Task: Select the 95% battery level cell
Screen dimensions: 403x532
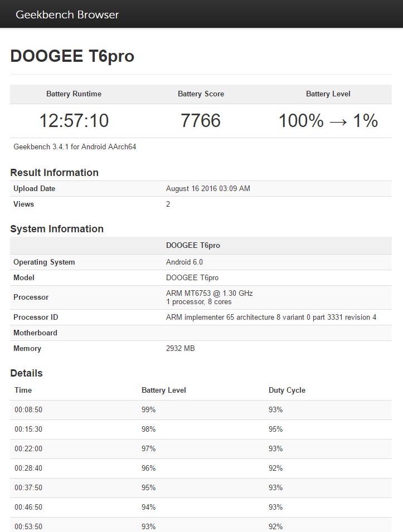Action: [x=149, y=487]
